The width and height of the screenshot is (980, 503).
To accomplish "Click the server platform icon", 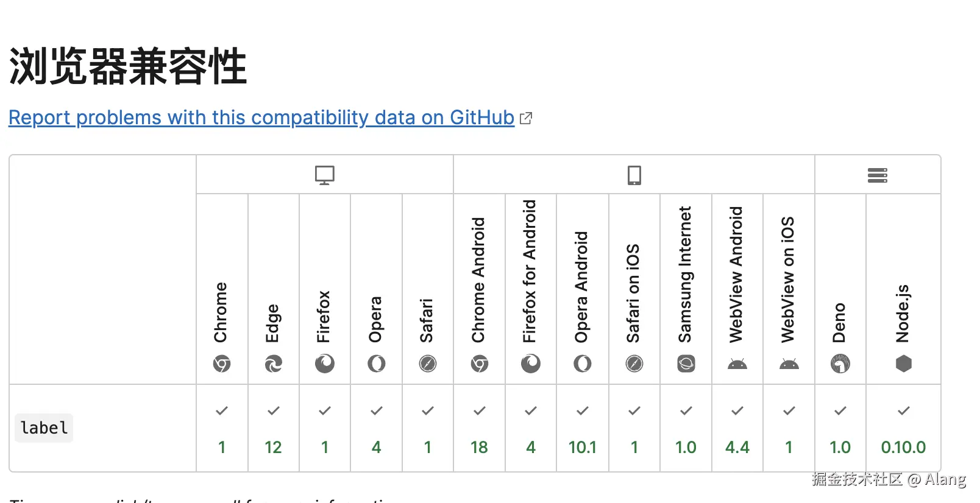I will [878, 175].
